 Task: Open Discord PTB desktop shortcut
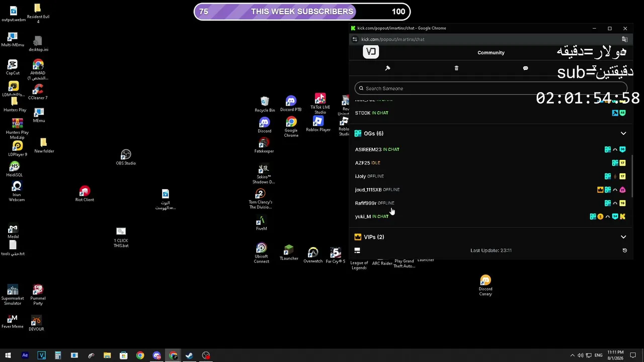291,104
